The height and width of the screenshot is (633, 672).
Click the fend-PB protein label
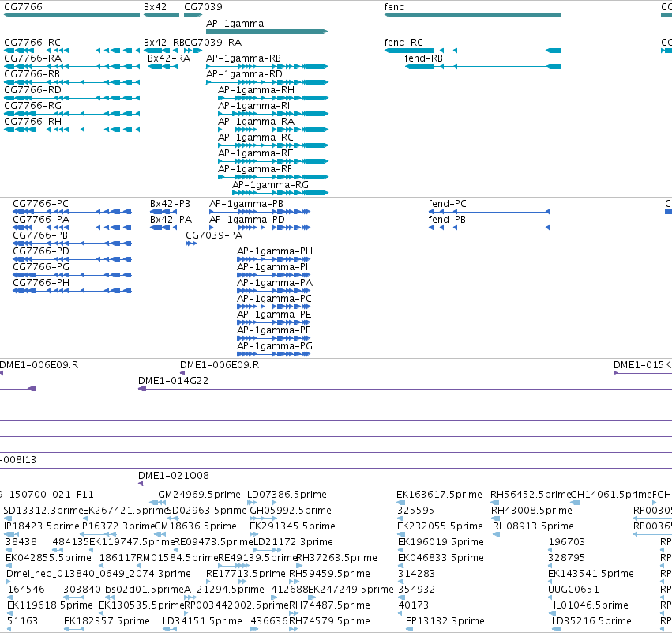447,220
